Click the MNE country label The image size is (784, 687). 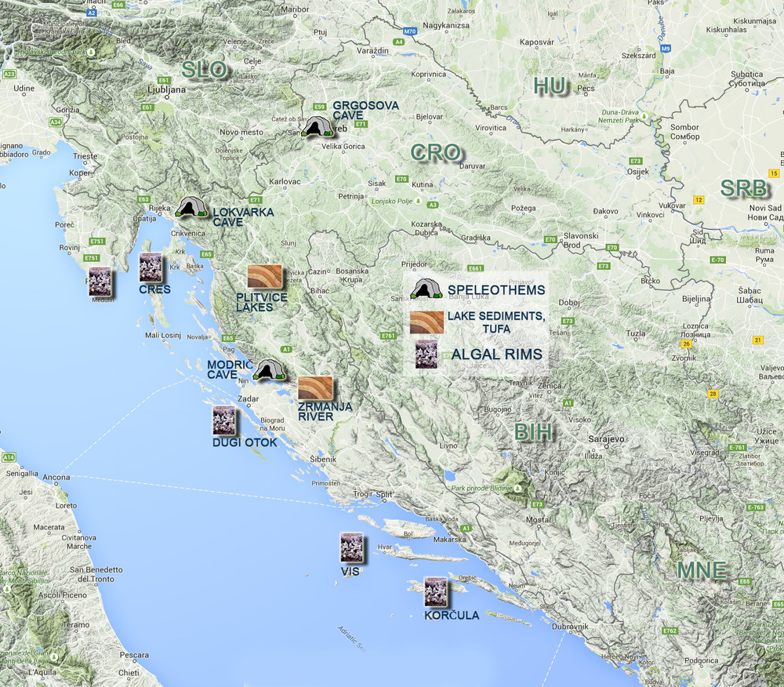(x=702, y=570)
